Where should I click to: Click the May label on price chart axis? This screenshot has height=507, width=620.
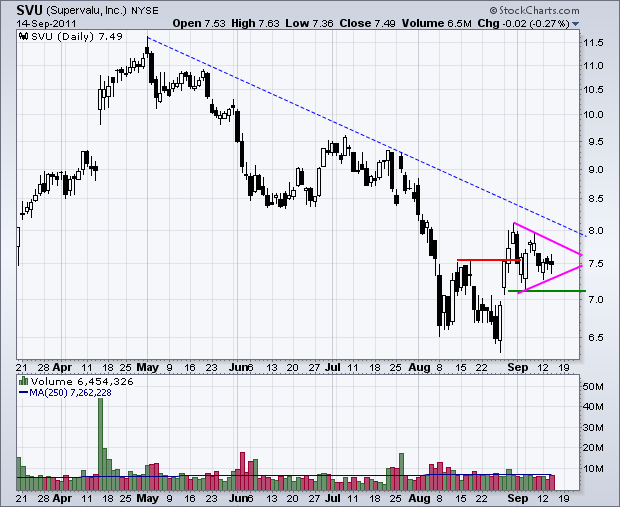point(147,367)
